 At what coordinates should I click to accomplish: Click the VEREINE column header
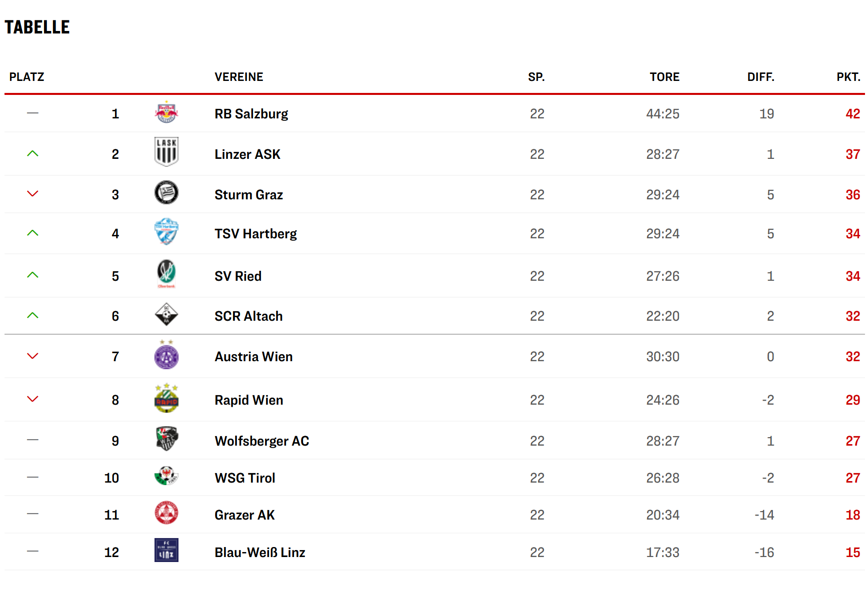(x=239, y=77)
